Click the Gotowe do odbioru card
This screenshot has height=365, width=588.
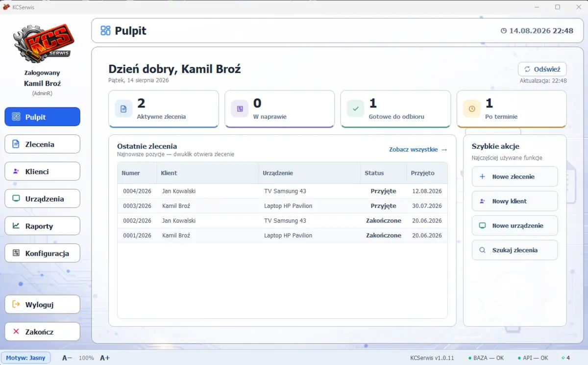coord(395,109)
